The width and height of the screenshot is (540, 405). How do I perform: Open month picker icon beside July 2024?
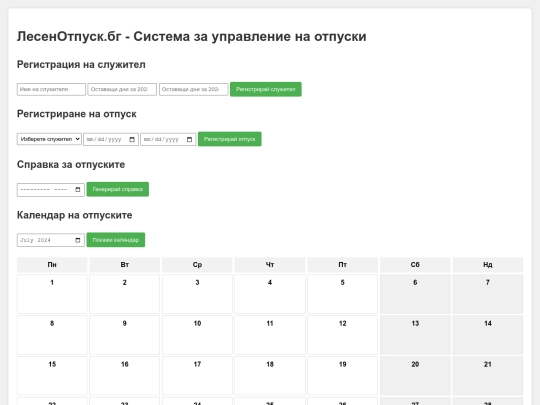point(77,240)
